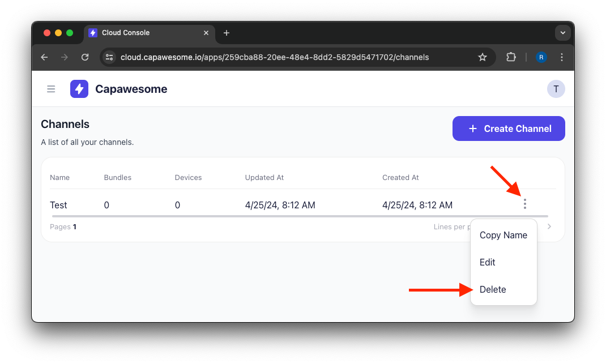Click the Capawesome lightning logo
This screenshot has height=364, width=606.
pos(79,89)
